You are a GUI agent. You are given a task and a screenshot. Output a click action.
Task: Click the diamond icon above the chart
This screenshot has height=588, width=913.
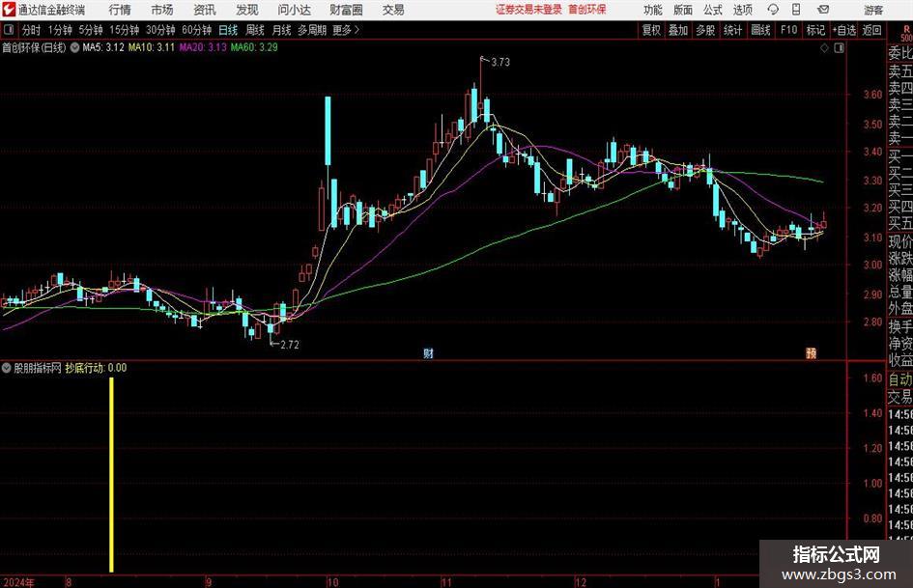[x=824, y=48]
